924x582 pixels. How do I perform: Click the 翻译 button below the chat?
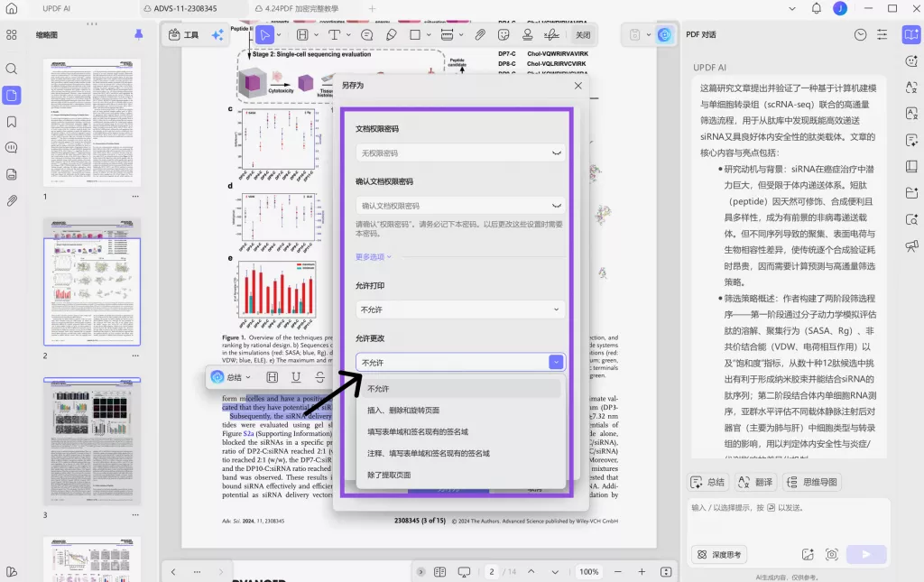(756, 482)
